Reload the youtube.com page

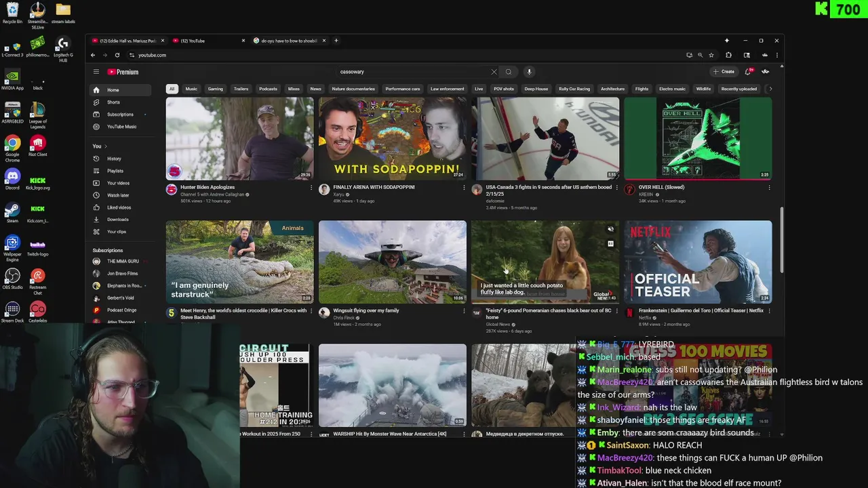click(117, 55)
